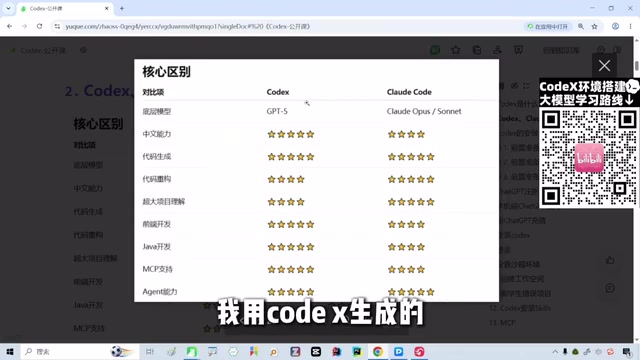Click the thumbs-up like icon on the page

point(610,260)
